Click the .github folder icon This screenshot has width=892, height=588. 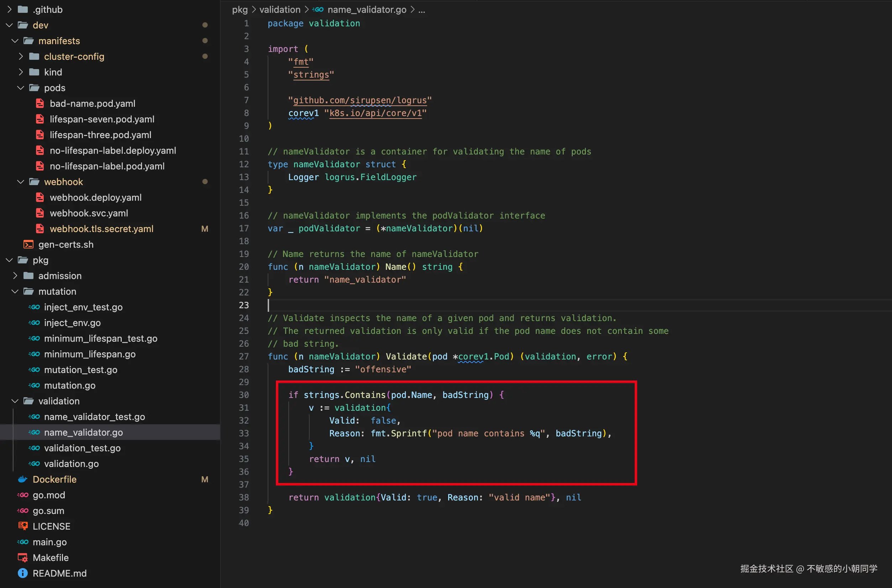tap(22, 9)
